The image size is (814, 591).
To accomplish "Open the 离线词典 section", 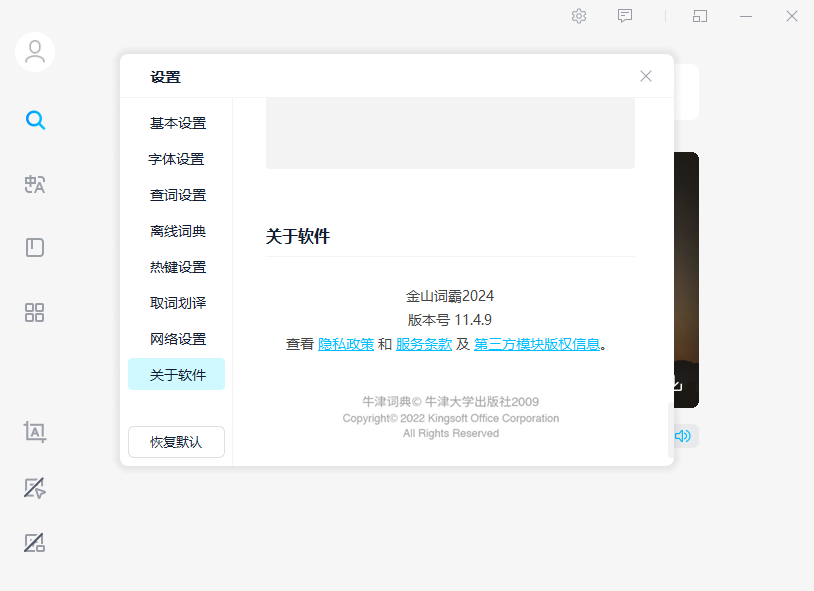I will [176, 231].
